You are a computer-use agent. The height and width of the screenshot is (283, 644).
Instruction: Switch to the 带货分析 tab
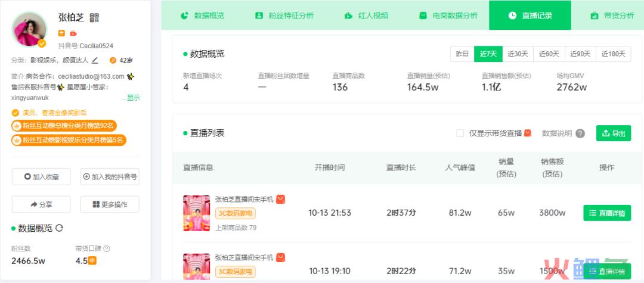pyautogui.click(x=612, y=15)
